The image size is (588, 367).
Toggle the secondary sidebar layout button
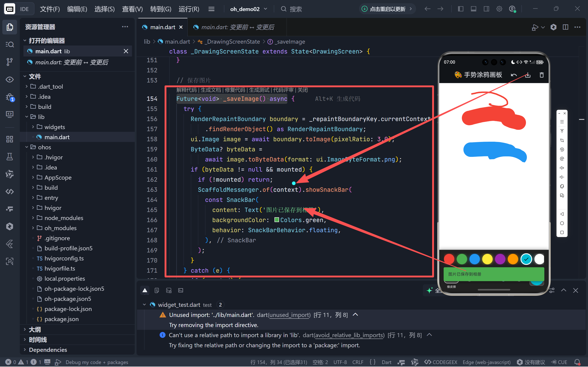click(486, 9)
